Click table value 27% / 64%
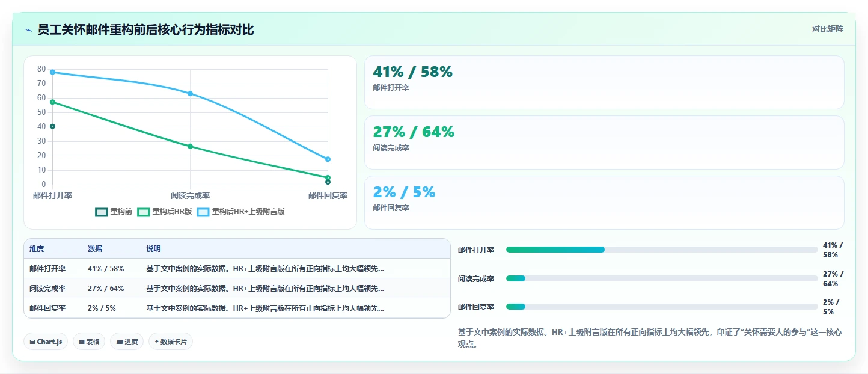The image size is (868, 374). [x=106, y=289]
